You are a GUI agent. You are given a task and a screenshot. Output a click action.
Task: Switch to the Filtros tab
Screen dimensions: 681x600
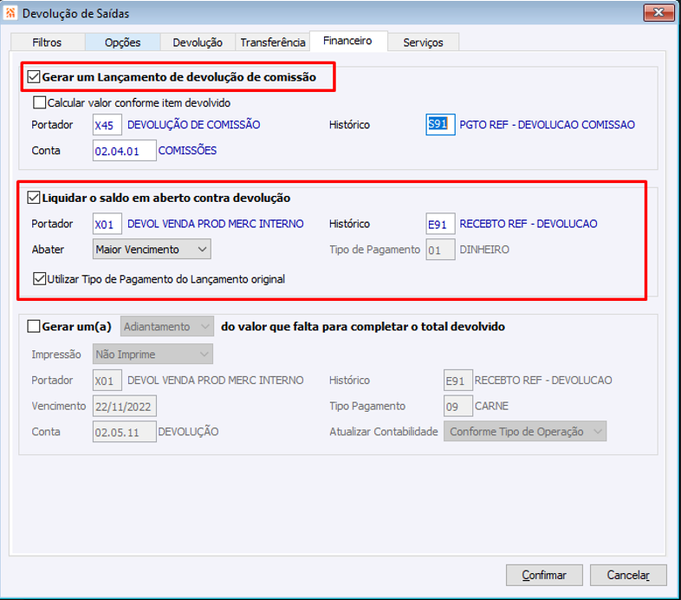tap(47, 43)
